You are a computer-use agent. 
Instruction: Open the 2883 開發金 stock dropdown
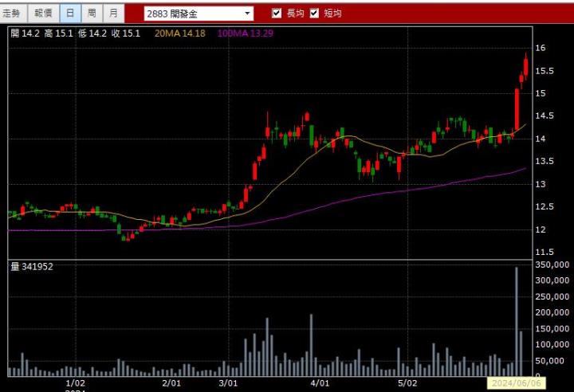click(x=199, y=14)
